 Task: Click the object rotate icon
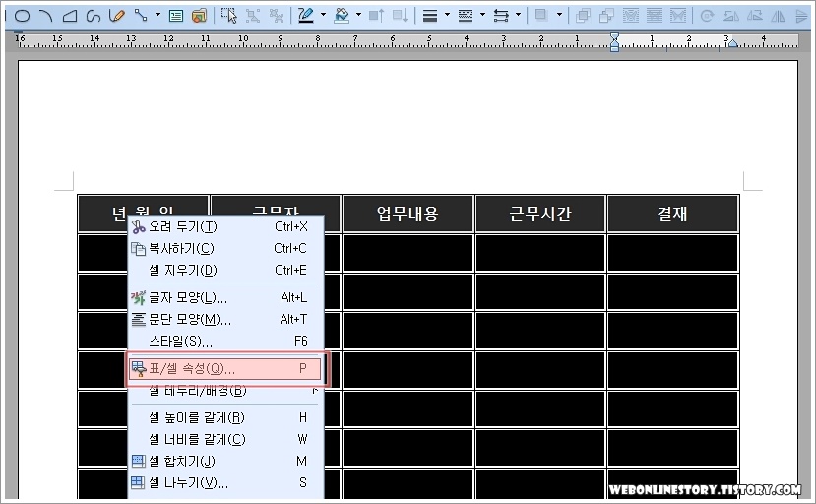[707, 16]
